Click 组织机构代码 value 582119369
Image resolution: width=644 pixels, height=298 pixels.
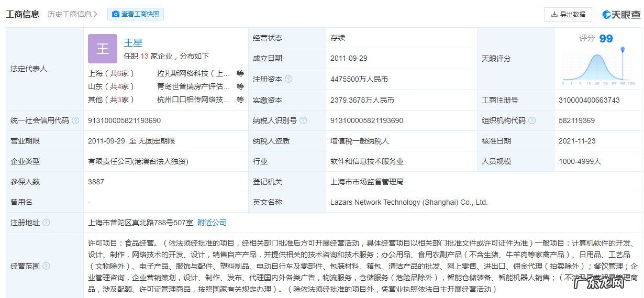[x=576, y=120]
